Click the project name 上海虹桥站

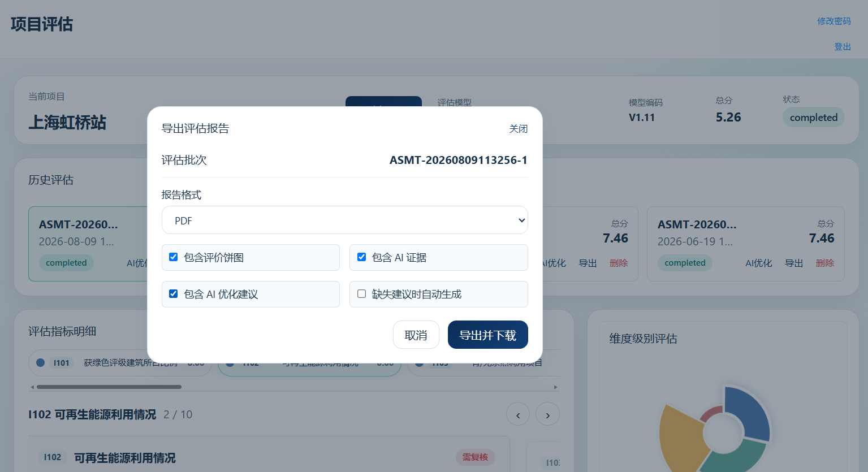point(67,123)
